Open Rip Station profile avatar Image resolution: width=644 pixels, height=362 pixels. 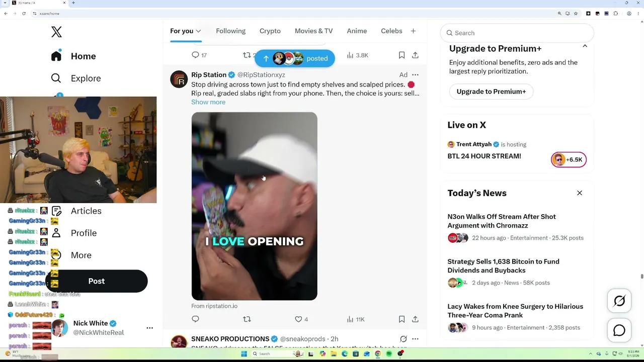[179, 79]
